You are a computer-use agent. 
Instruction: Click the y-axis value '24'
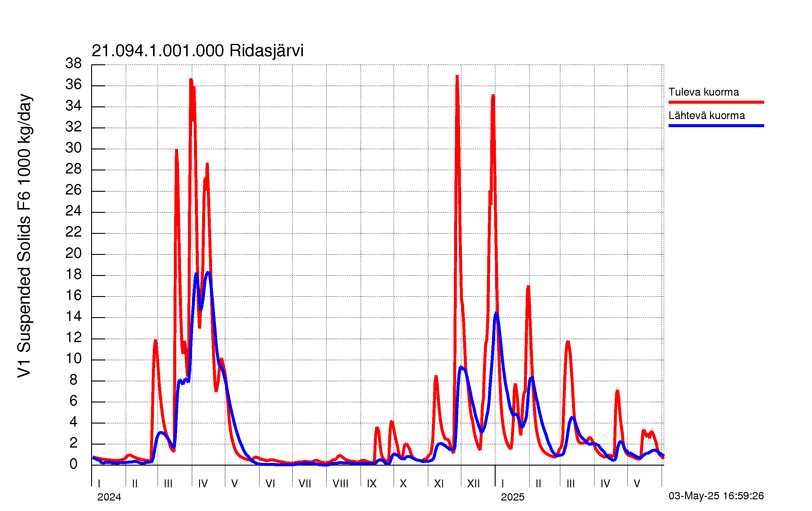pos(73,211)
